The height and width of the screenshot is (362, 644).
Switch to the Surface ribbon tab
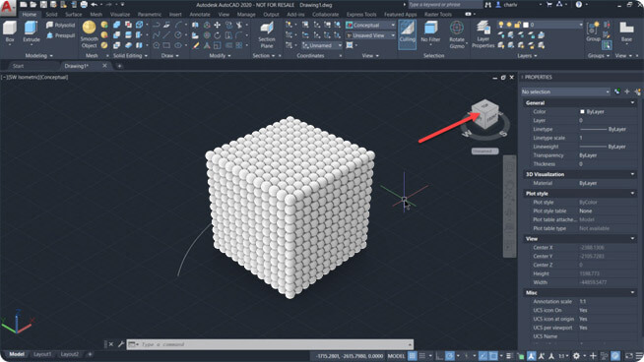[x=74, y=15]
